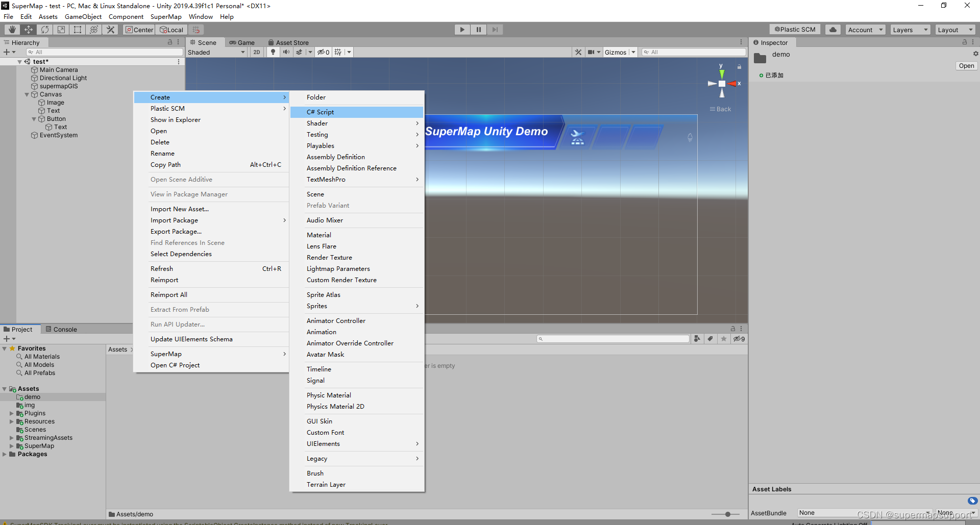Toggle scene grid visibility

point(338,52)
